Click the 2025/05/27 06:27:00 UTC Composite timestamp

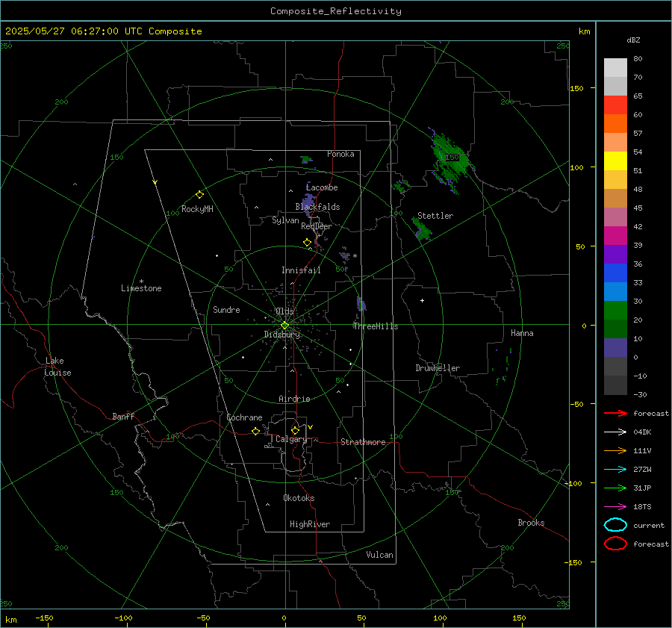click(103, 31)
